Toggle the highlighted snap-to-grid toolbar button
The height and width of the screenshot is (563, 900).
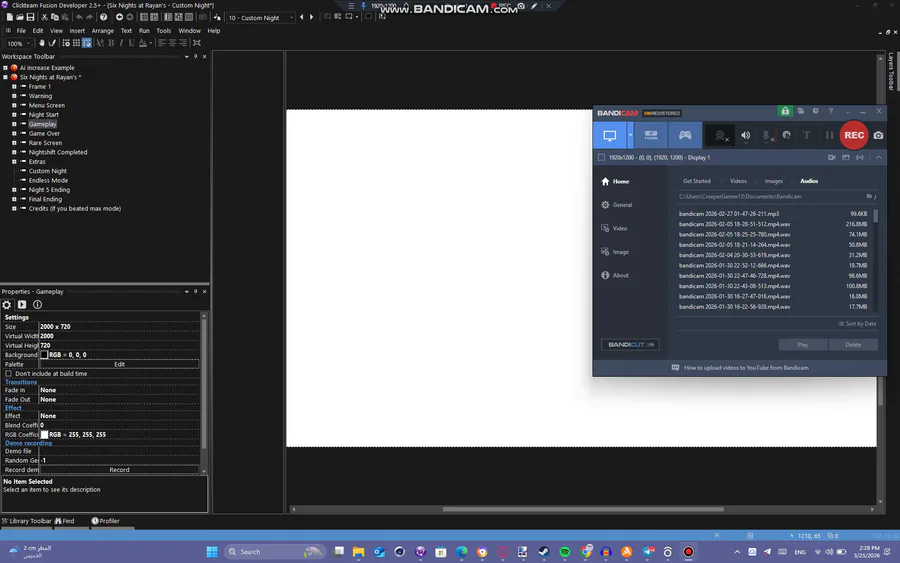point(86,43)
